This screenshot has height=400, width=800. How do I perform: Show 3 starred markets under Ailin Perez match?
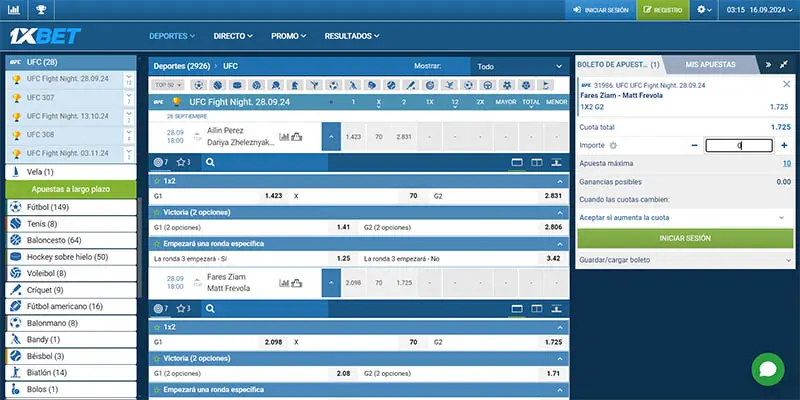click(183, 163)
